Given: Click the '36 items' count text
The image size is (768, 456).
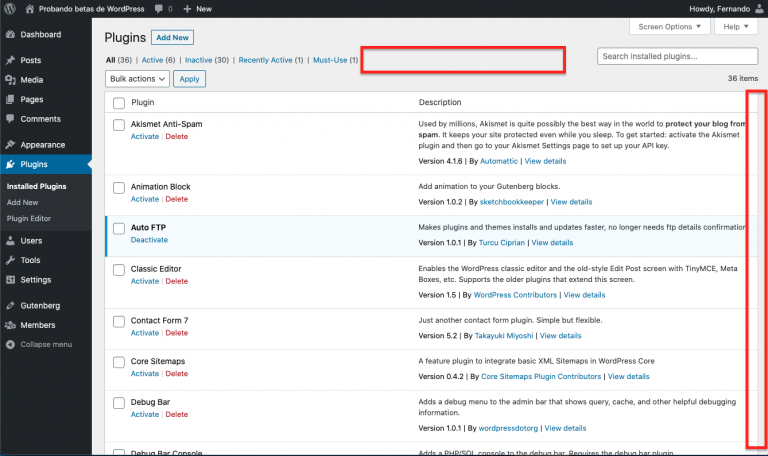Looking at the screenshot, I should click(743, 78).
